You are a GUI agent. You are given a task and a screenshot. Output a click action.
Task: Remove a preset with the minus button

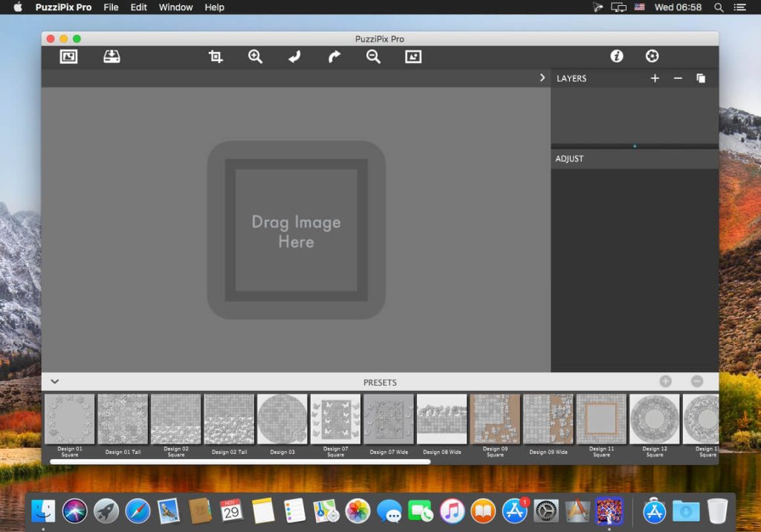pyautogui.click(x=696, y=381)
